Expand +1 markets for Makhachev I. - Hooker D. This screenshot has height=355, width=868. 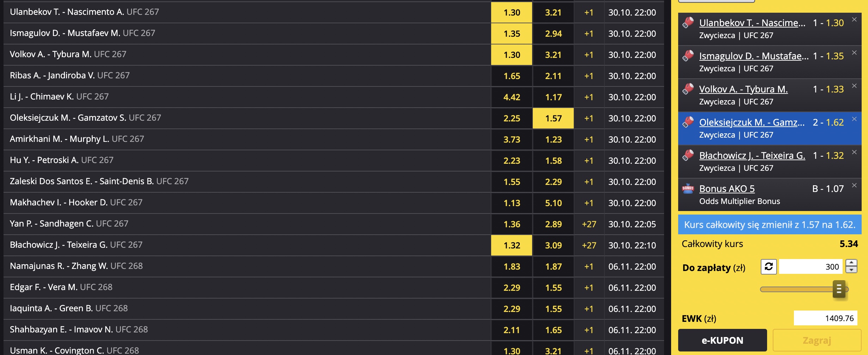589,203
